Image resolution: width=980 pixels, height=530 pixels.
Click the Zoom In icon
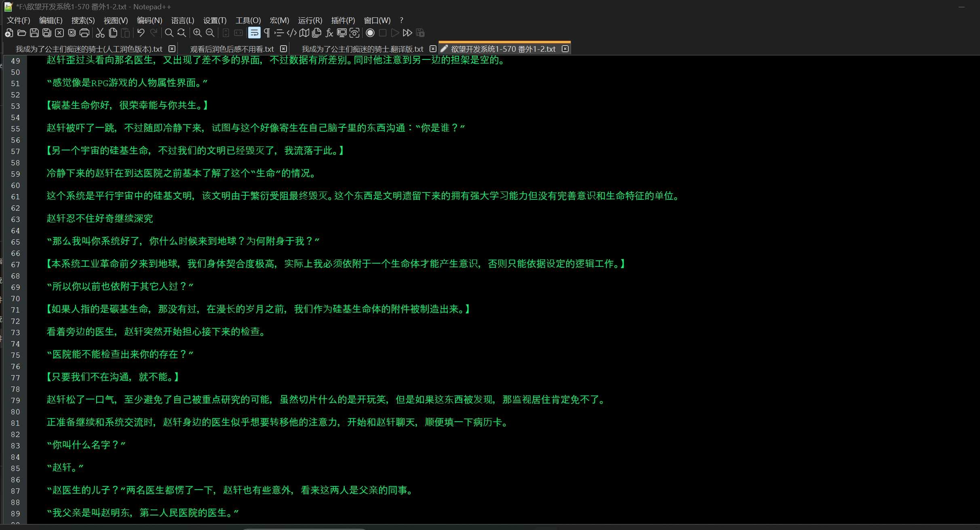[x=197, y=33]
